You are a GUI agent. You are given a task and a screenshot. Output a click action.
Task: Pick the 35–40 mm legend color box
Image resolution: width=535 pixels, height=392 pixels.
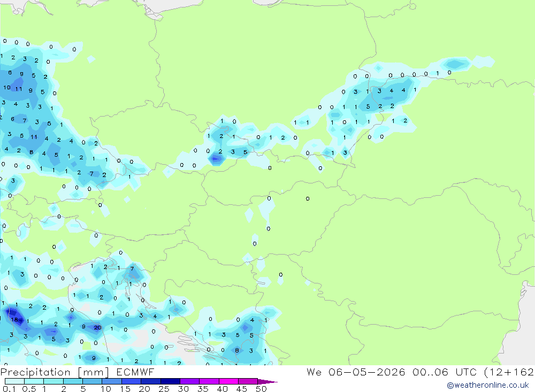(209, 381)
